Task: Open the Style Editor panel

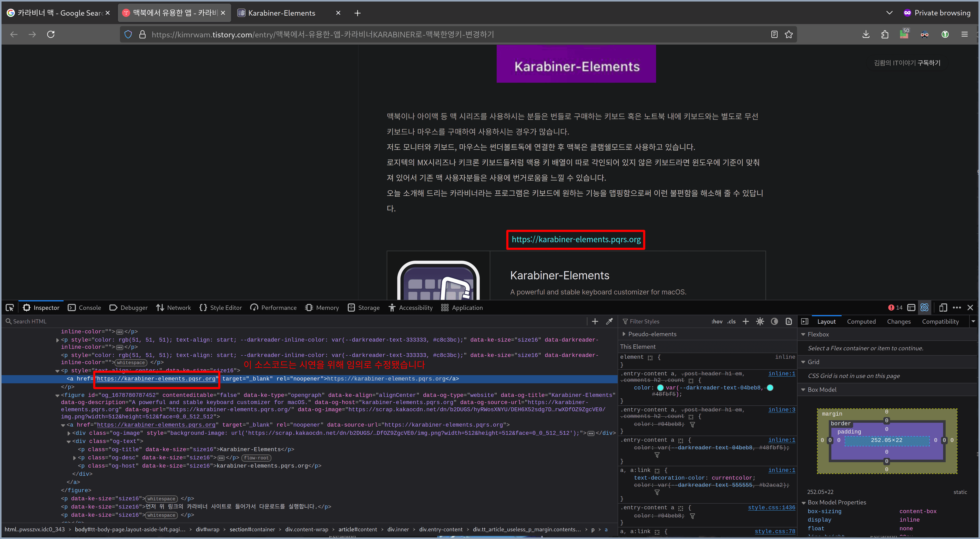Action: (221, 308)
